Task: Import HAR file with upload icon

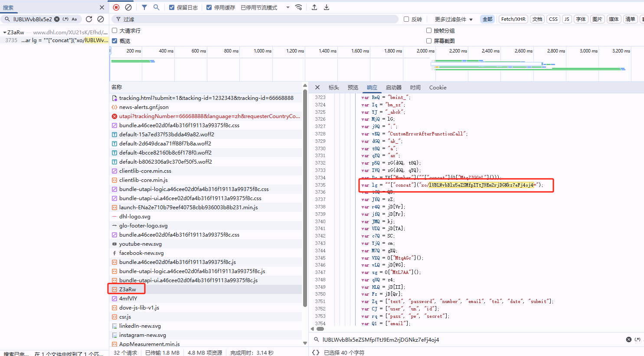Action: 314,7
